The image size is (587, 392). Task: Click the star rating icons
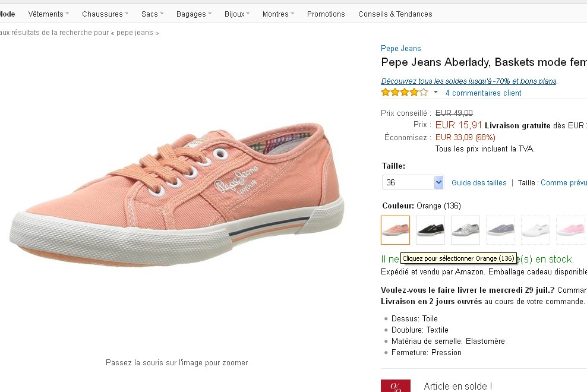click(404, 93)
